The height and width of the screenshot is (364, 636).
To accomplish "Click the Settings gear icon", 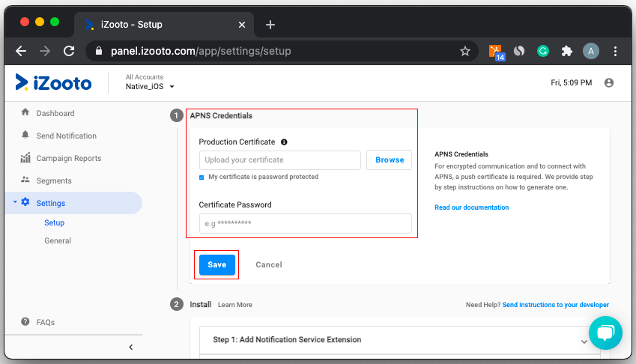I will 25,202.
